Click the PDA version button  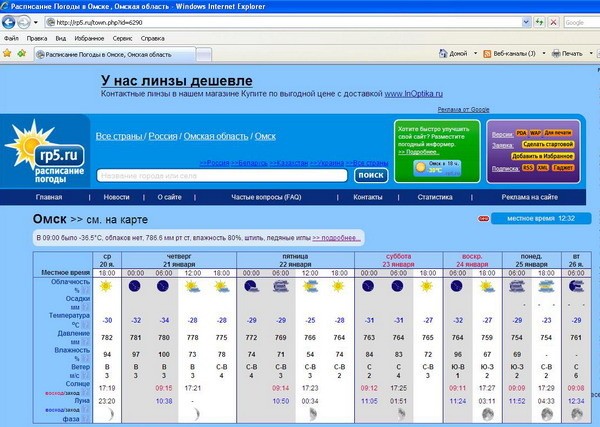tap(521, 133)
